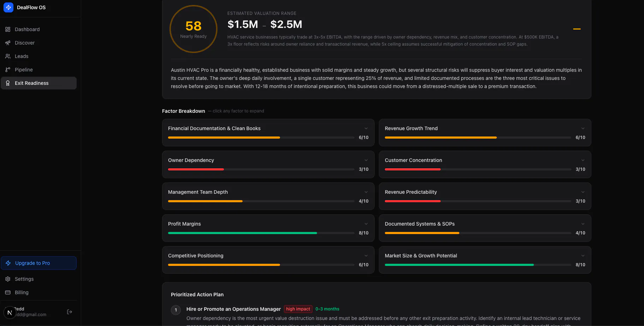
Task: Click the N user avatar
Action: tap(10, 313)
